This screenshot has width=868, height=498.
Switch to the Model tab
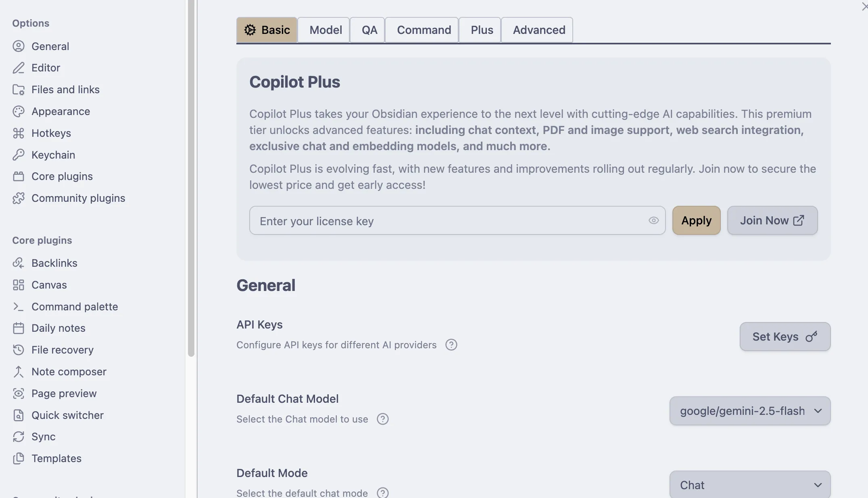click(x=325, y=30)
